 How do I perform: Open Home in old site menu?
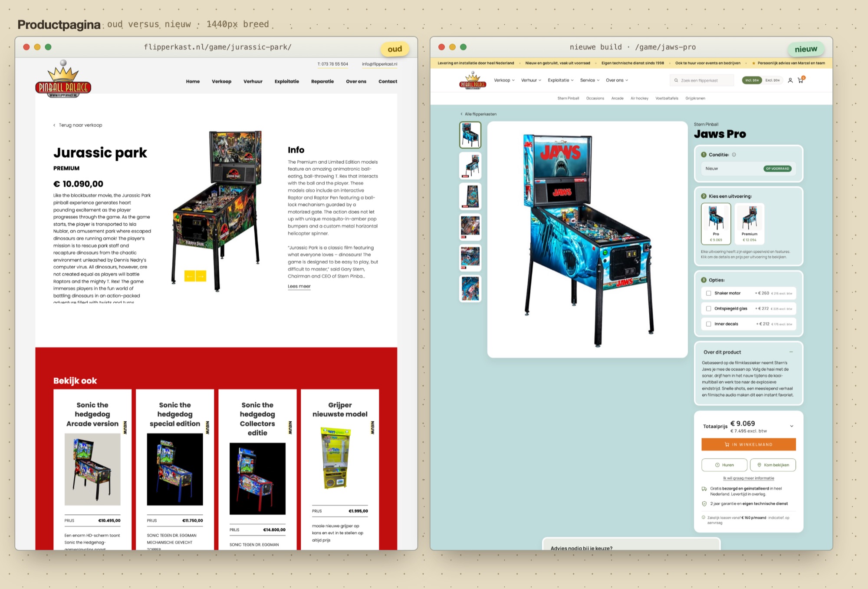[193, 82]
